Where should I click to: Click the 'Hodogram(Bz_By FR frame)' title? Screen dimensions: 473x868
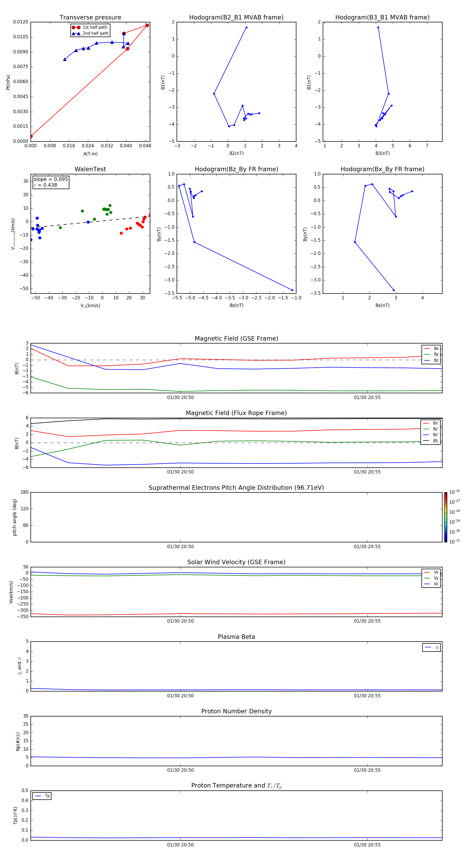click(236, 169)
